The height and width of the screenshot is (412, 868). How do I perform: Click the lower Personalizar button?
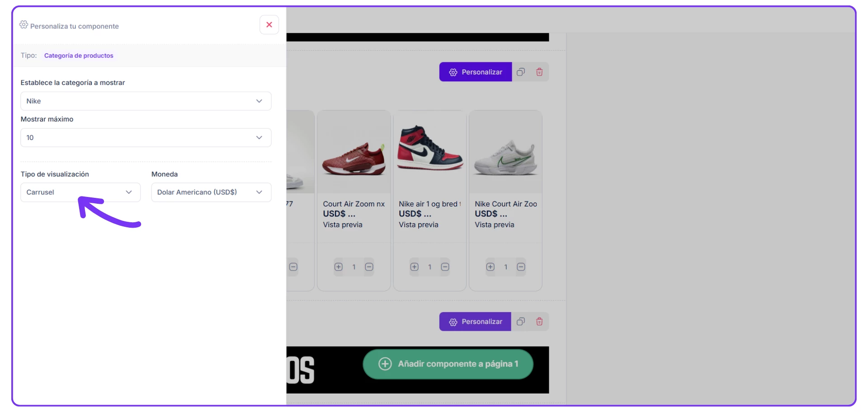475,322
